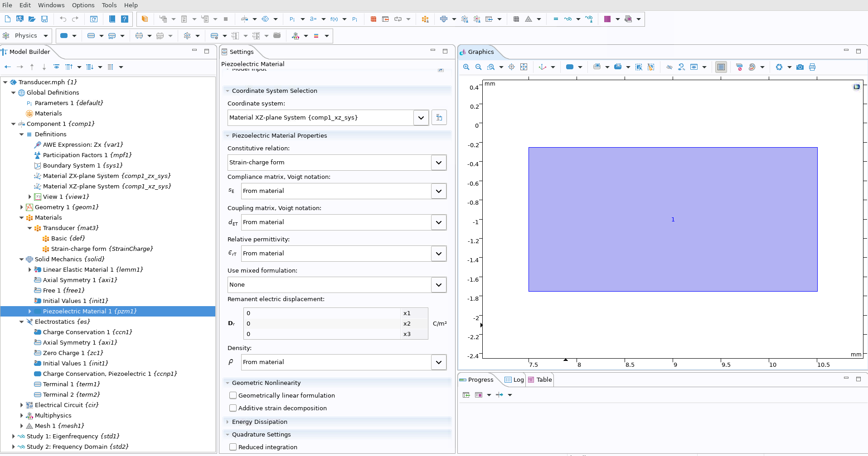Expand the Energy Dissipation section
The image size is (868, 456).
(259, 422)
